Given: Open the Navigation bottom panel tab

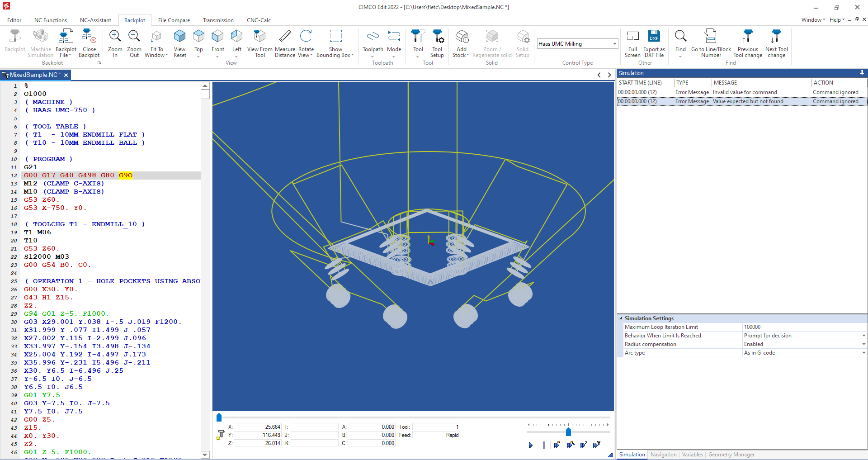Looking at the screenshot, I should pyautogui.click(x=663, y=455).
